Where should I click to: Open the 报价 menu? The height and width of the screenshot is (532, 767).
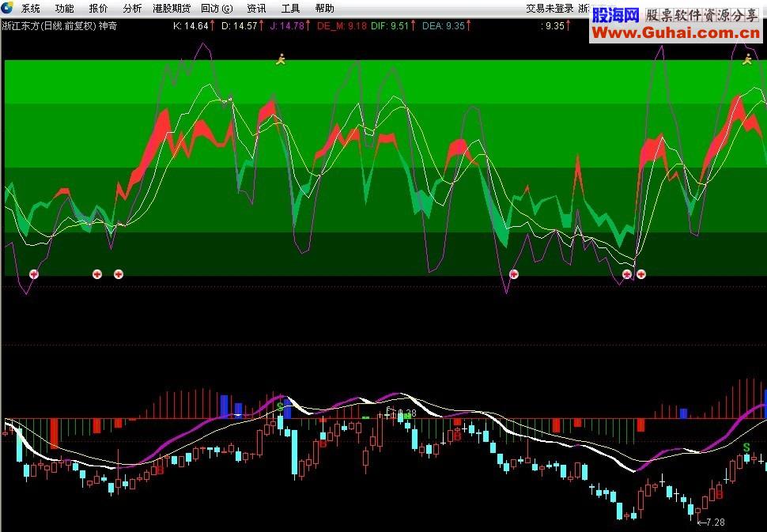pos(98,9)
